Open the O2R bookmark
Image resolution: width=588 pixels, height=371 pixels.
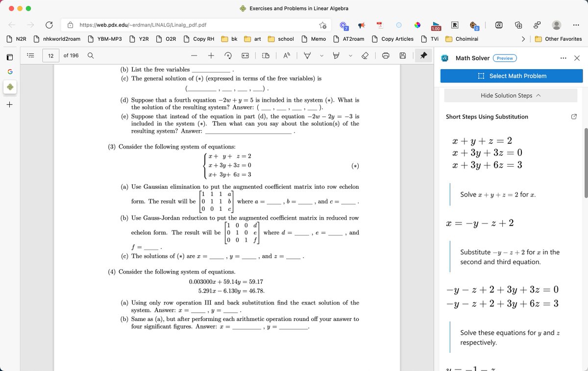coord(166,39)
